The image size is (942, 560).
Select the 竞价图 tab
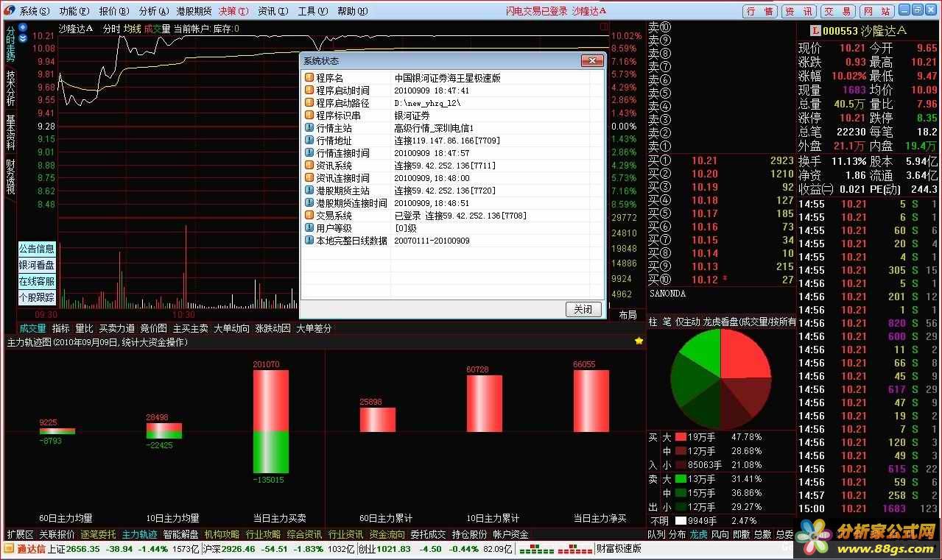click(x=154, y=328)
